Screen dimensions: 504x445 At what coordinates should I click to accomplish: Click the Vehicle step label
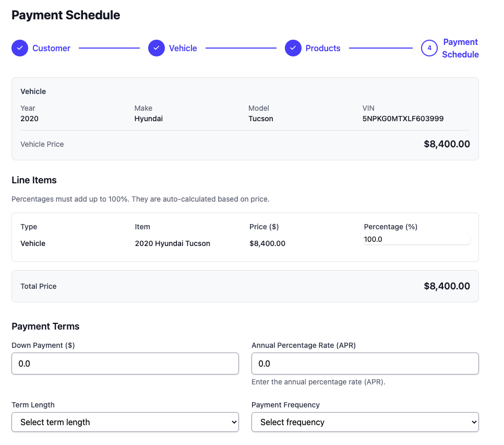click(x=184, y=48)
